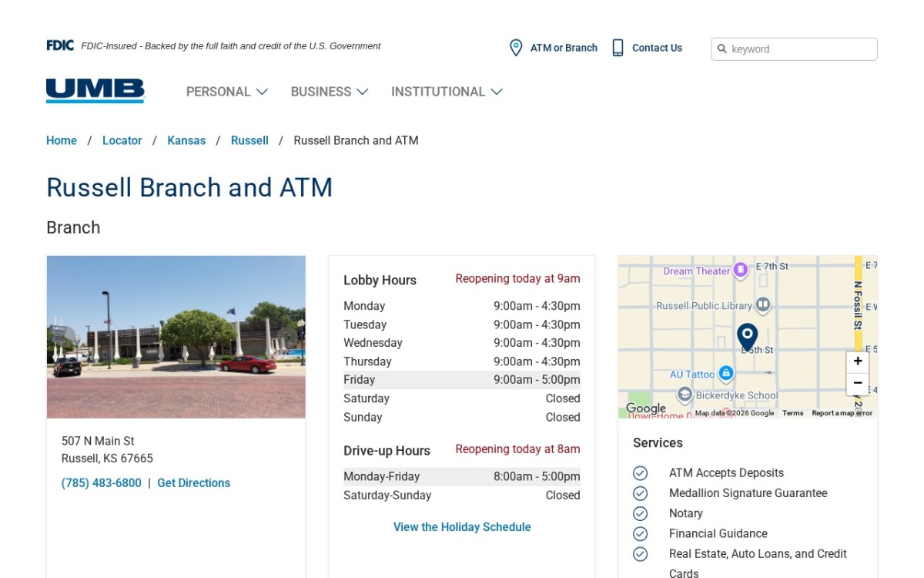Click the Sunday lobby hours row

coord(462,417)
